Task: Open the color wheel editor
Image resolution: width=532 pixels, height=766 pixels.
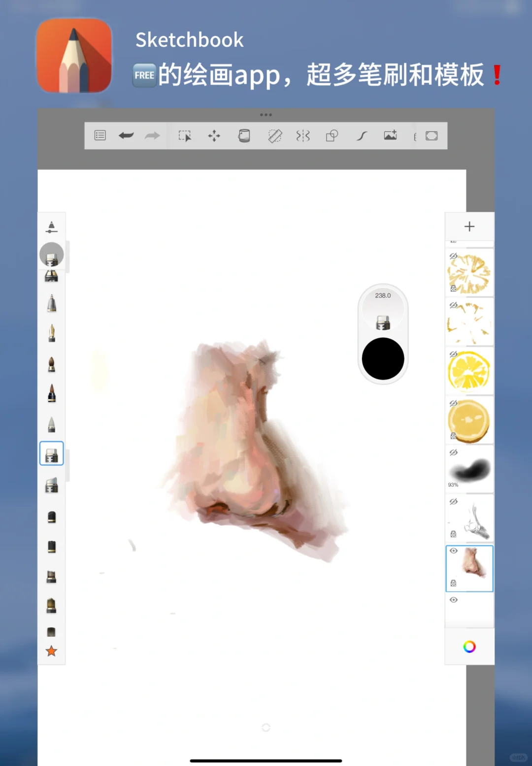Action: [x=469, y=647]
